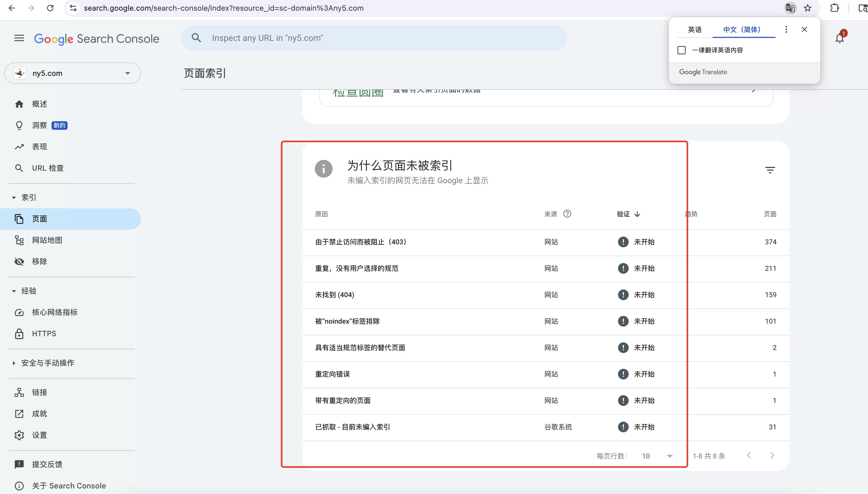
Task: Open the hamburger main menu
Action: click(19, 38)
